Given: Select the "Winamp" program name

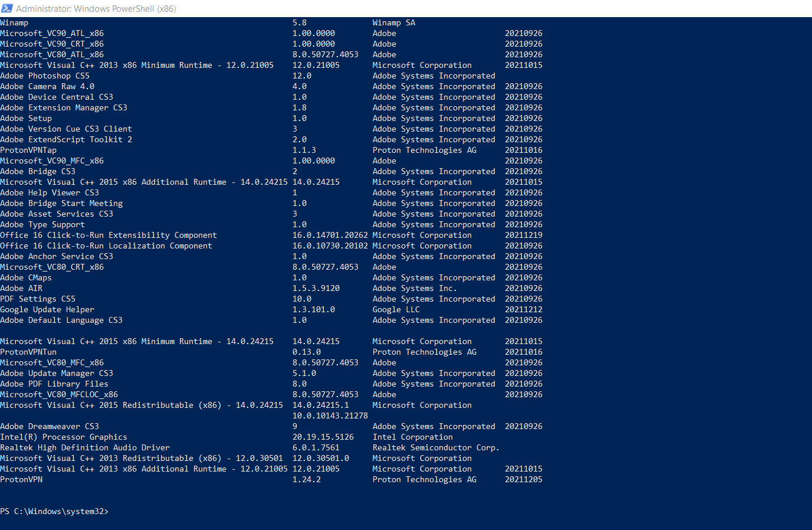Looking at the screenshot, I should click(14, 23).
